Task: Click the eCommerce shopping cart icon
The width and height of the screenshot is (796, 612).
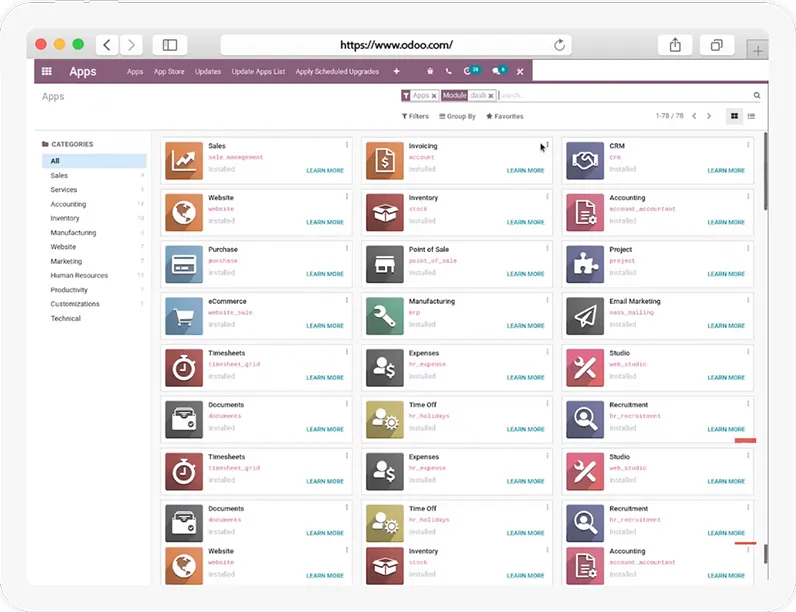Action: tap(184, 316)
